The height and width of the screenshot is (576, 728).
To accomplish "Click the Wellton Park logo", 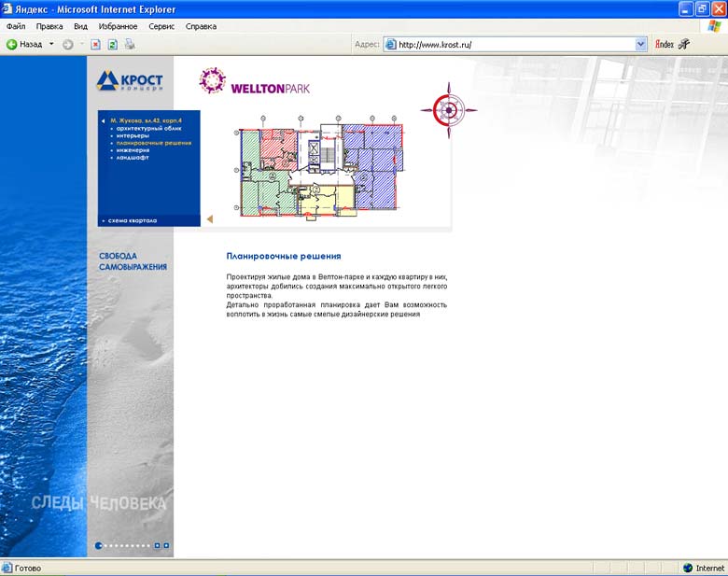I will [255, 81].
